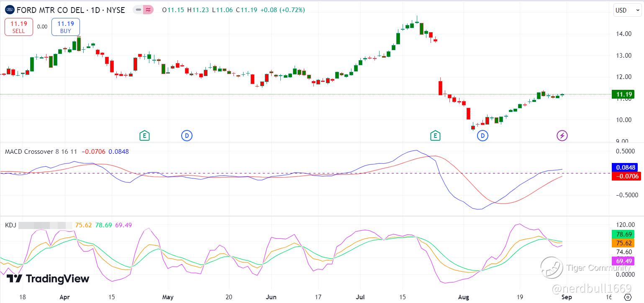The height and width of the screenshot is (303, 644).
Task: Click the magenta 69.49 value in KDJ legend
Action: (123, 225)
